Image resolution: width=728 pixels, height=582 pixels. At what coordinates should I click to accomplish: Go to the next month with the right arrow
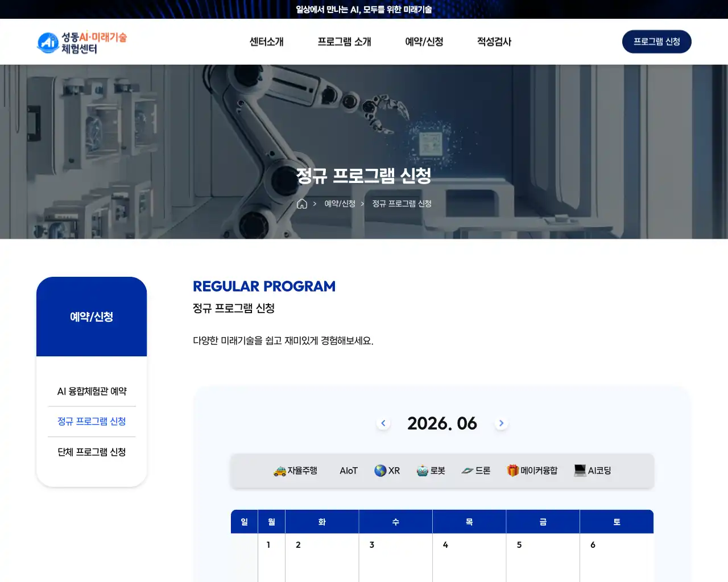tap(501, 423)
